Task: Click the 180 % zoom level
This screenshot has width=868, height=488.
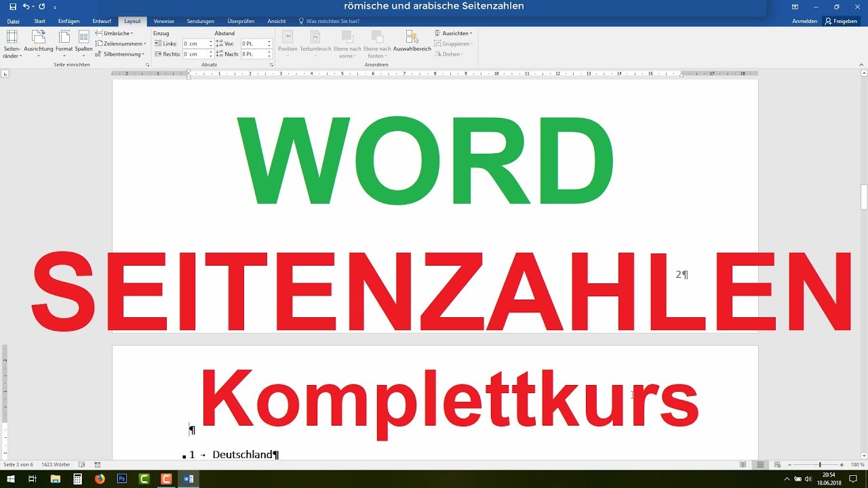Action: click(856, 464)
